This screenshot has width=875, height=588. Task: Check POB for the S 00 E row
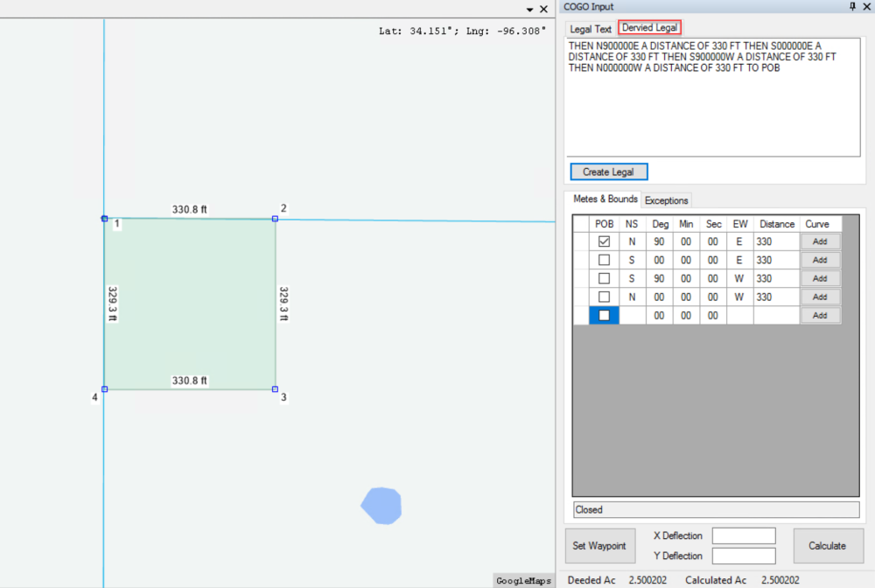pyautogui.click(x=604, y=260)
